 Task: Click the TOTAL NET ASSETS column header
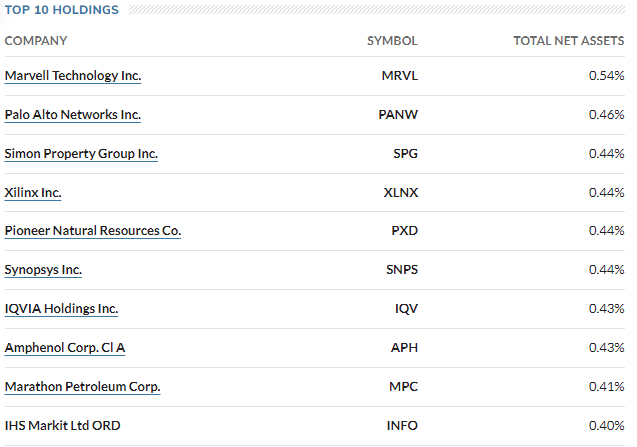(568, 41)
